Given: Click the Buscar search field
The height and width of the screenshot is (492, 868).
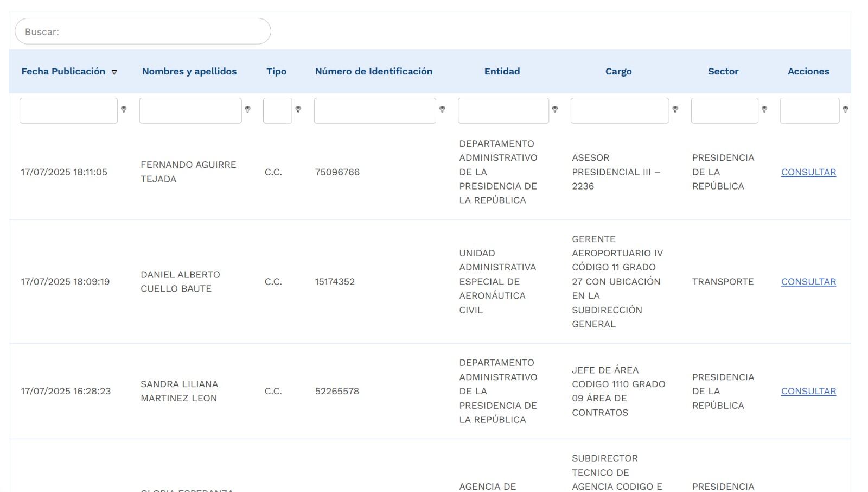Looking at the screenshot, I should coord(143,31).
